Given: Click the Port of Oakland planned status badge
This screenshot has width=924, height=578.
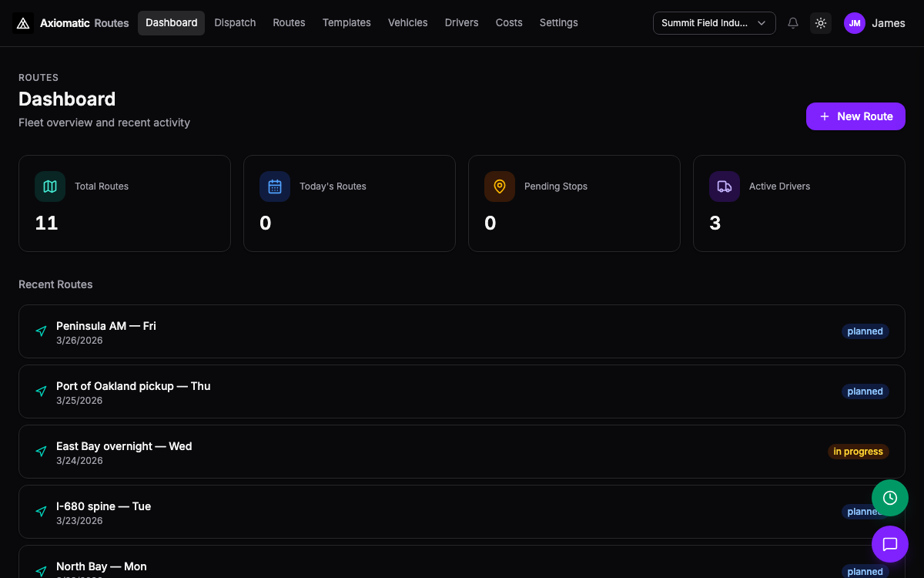Looking at the screenshot, I should [x=865, y=391].
